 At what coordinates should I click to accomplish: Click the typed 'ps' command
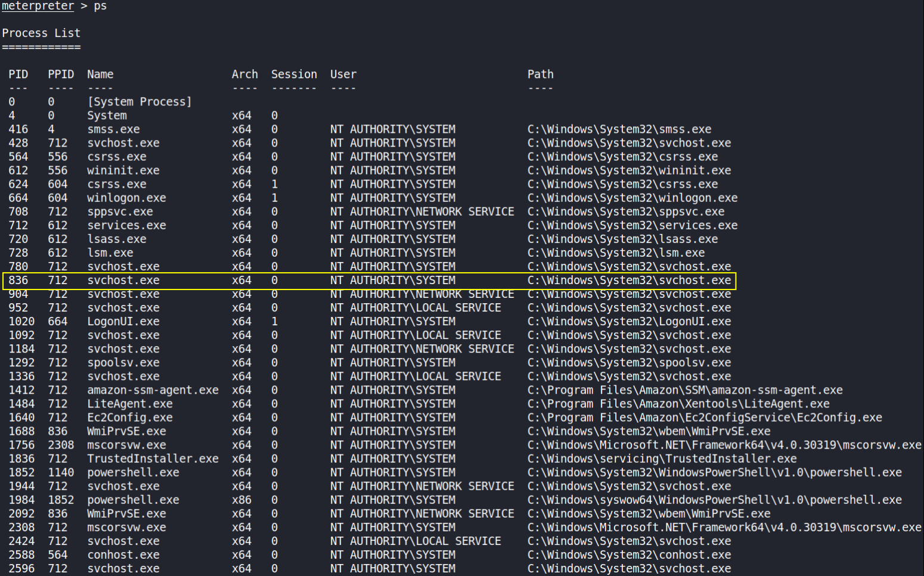(x=100, y=6)
